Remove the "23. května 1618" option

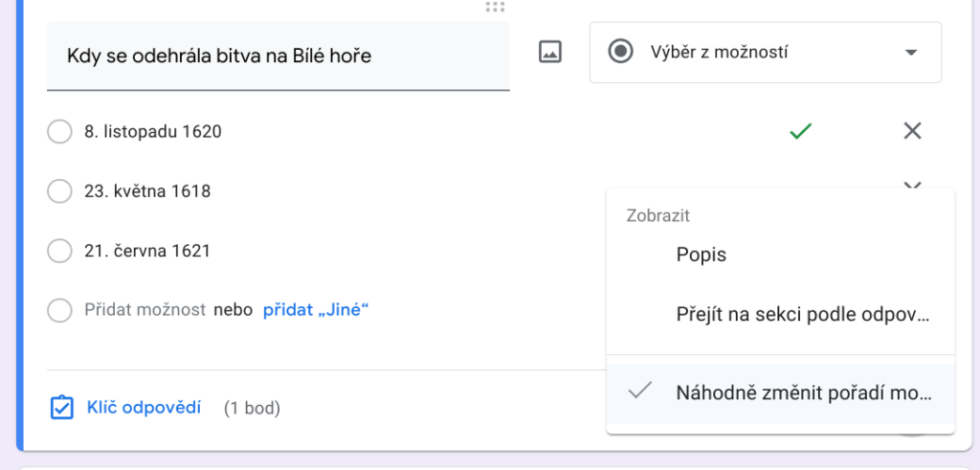pos(912,185)
